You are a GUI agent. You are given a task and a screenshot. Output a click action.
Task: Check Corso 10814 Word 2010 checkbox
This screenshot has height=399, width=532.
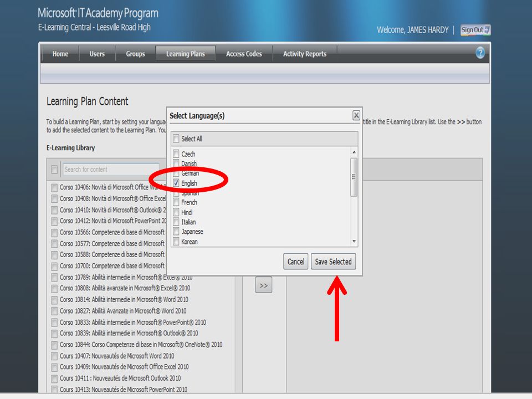[x=54, y=300]
